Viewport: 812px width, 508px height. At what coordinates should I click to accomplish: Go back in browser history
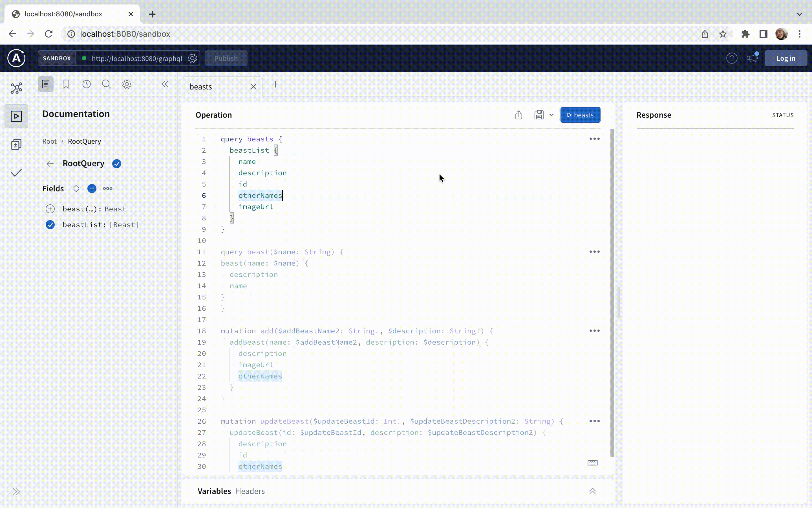tap(12, 34)
